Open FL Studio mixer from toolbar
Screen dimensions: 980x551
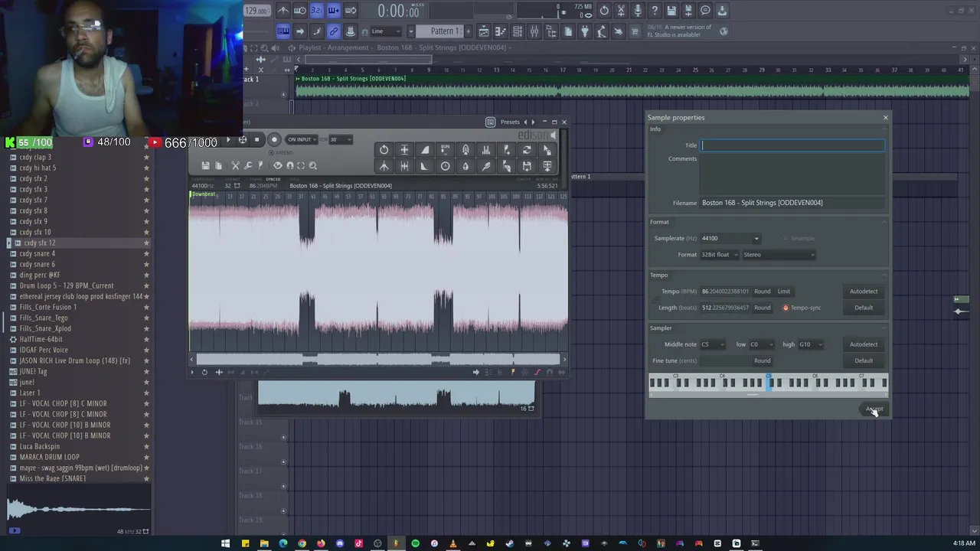[534, 31]
